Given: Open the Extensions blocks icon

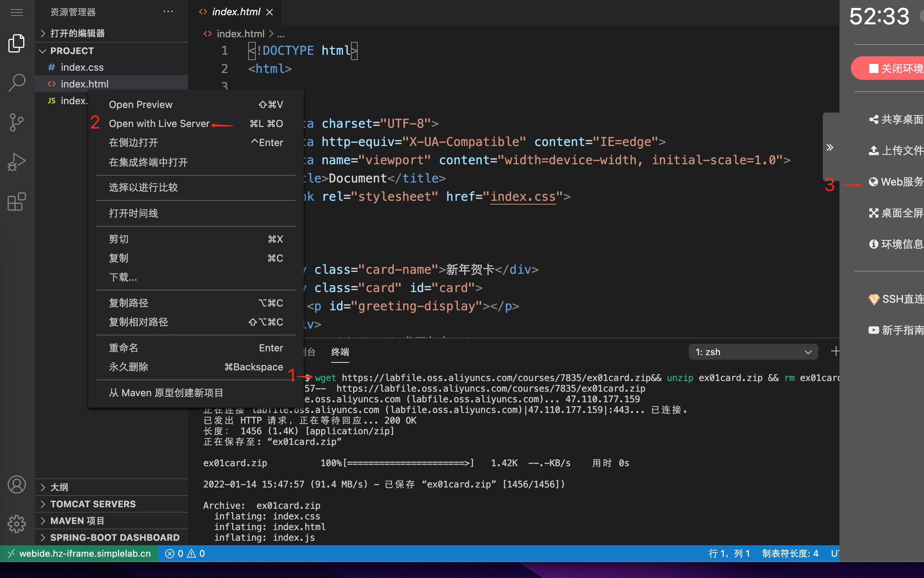Looking at the screenshot, I should coord(16,202).
